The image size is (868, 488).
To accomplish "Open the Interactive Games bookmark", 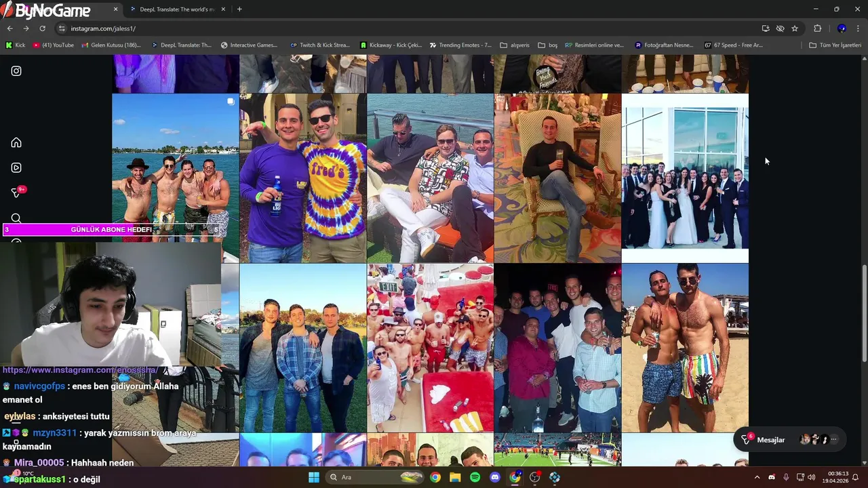I will point(249,45).
